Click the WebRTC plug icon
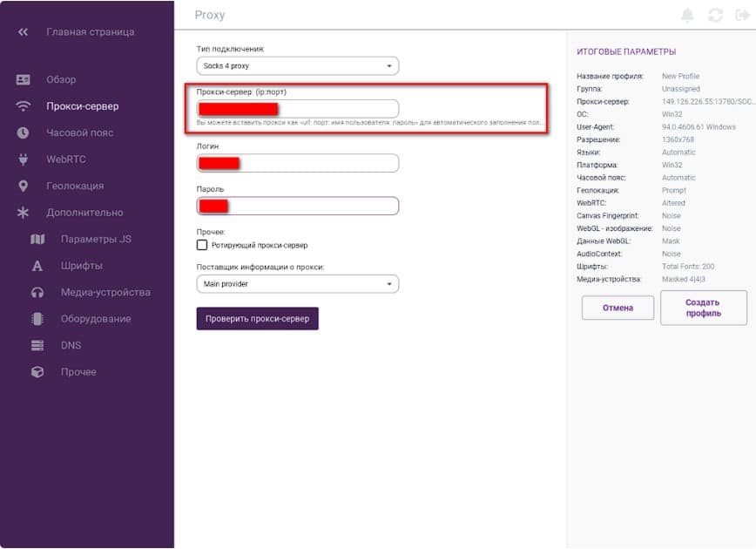 (24, 159)
